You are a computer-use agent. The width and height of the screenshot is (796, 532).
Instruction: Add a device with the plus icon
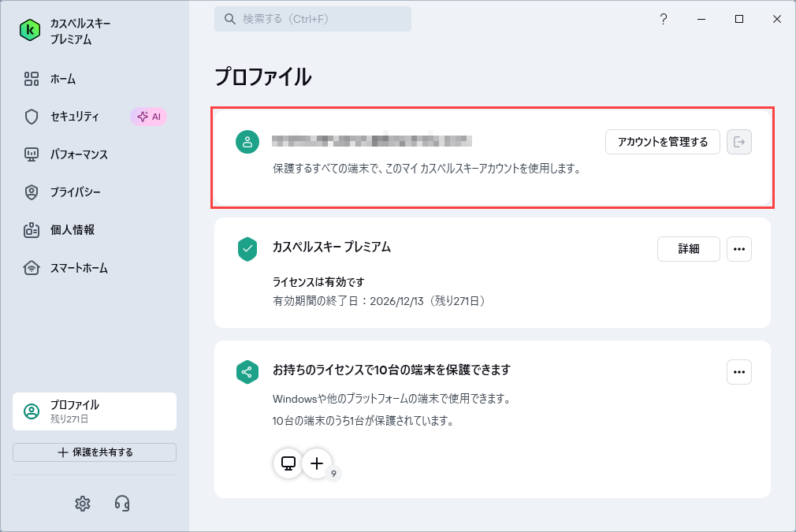tap(317, 463)
